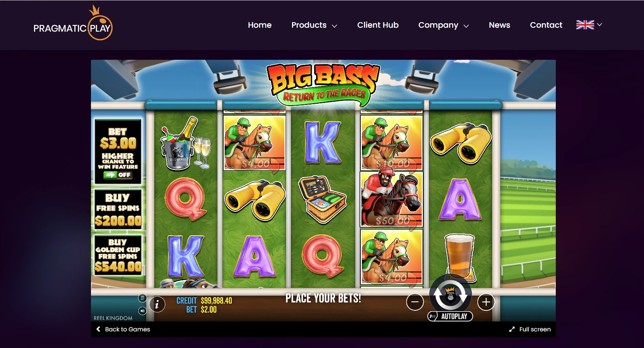Open the game info "i" icon
Image resolution: width=644 pixels, height=348 pixels.
coord(157,304)
